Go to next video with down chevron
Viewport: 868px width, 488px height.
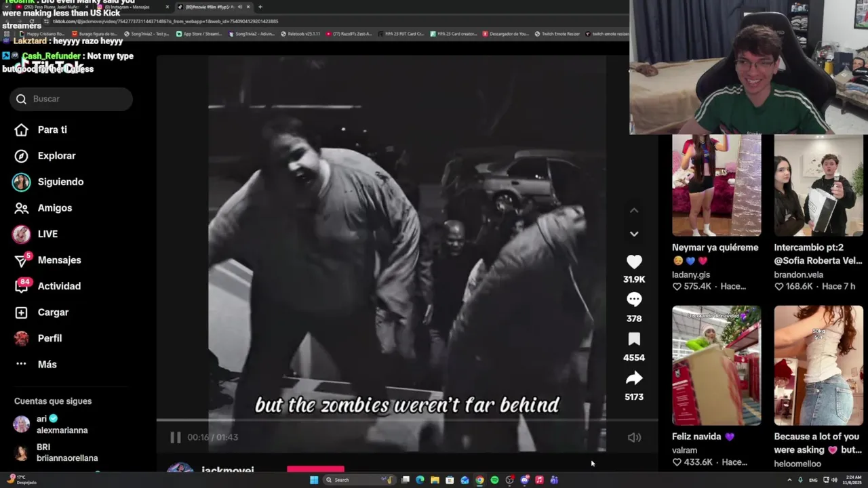tap(634, 234)
